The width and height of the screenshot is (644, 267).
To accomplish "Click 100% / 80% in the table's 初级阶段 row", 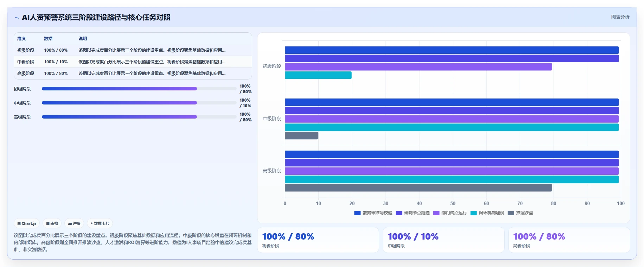I will coord(56,50).
